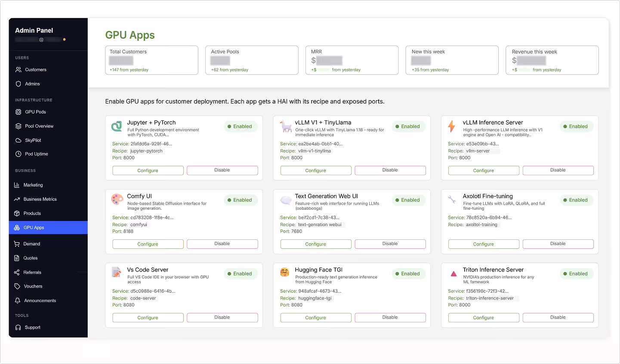
Task: Click the Support headset icon
Action: click(18, 327)
